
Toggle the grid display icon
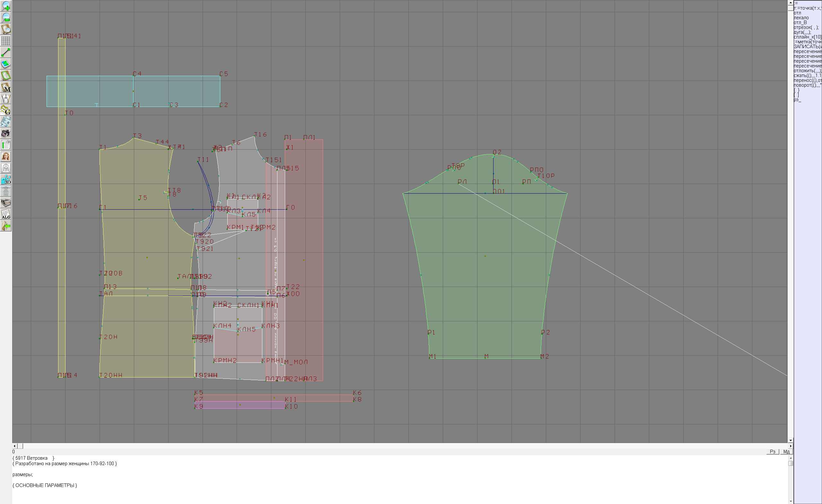(x=6, y=41)
